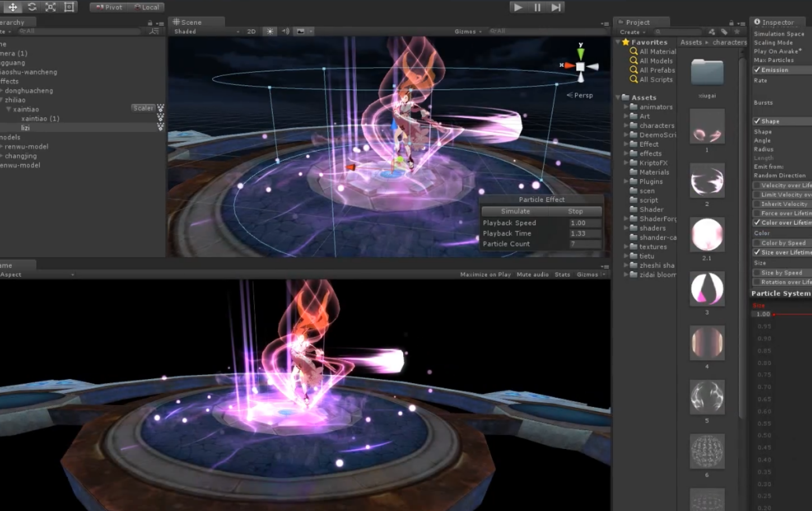Image resolution: width=812 pixels, height=511 pixels.
Task: Click the particle icon on the lizi row
Action: point(161,127)
